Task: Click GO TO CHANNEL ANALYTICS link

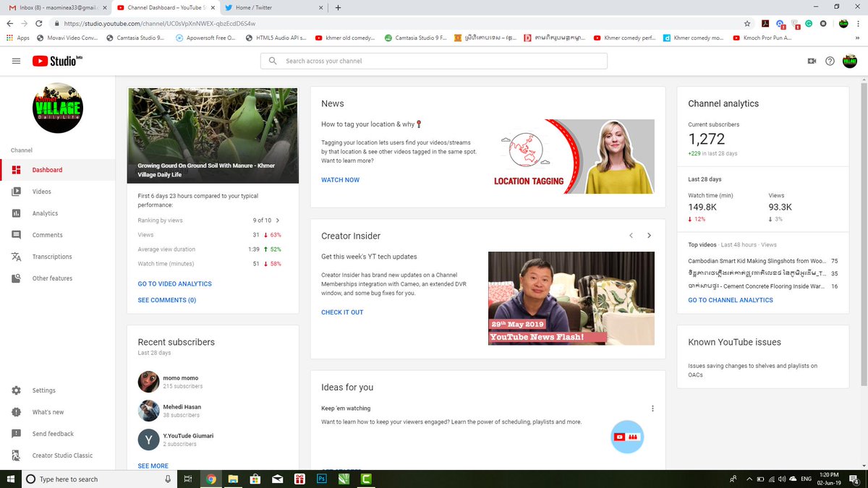Action: 731,300
